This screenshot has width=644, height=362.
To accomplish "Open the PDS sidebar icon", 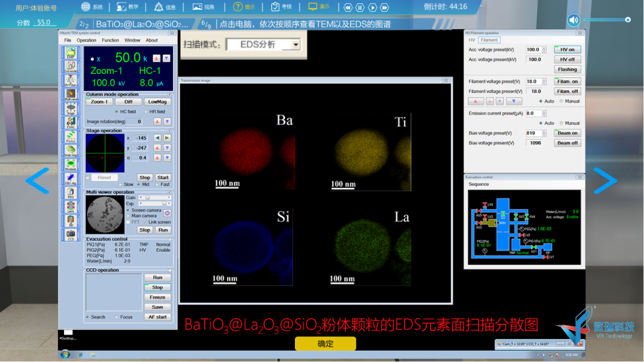I will [71, 193].
